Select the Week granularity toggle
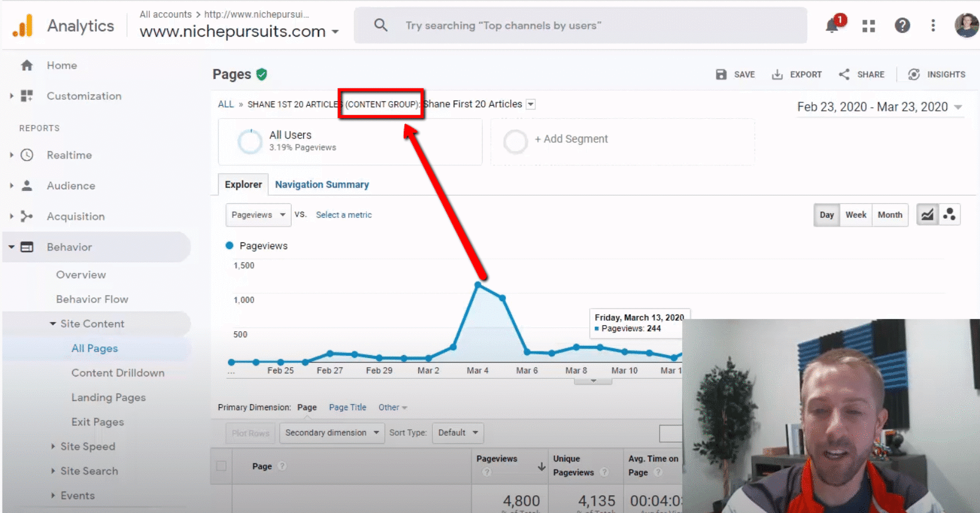The height and width of the screenshot is (513, 980). (856, 215)
